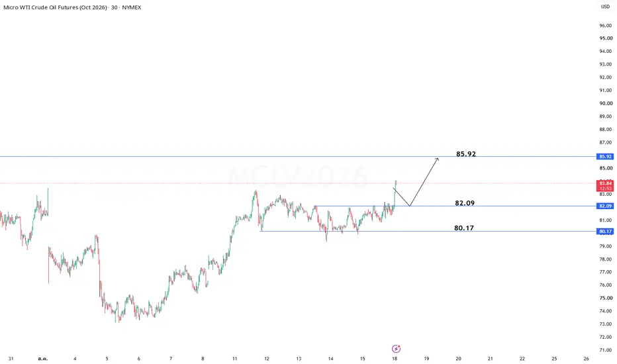
Task: Click date 19 on the time axis
Action: coord(426,359)
